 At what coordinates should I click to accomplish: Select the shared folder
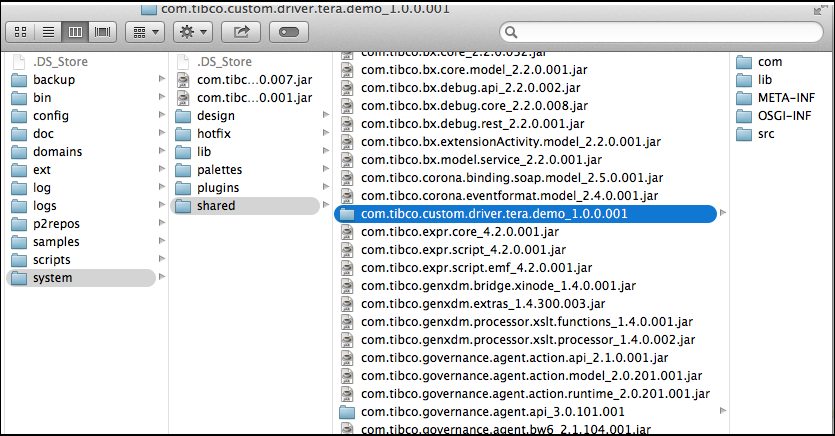(245, 206)
